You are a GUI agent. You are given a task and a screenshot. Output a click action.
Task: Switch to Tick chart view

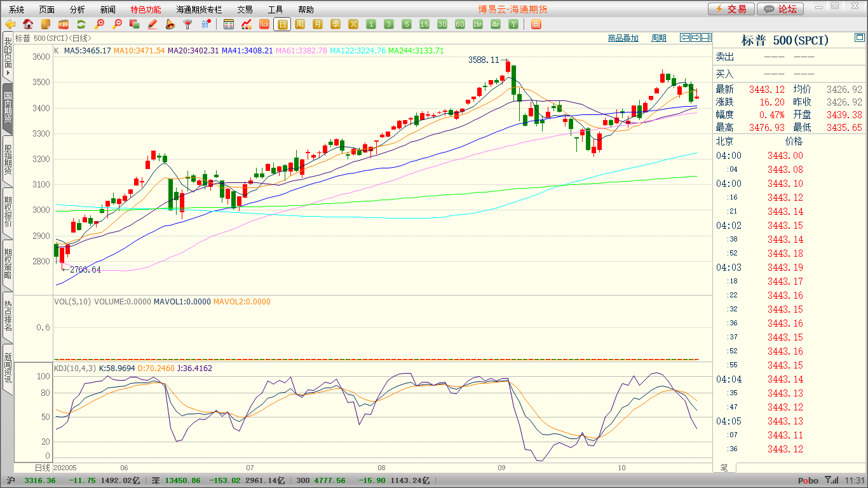click(264, 24)
